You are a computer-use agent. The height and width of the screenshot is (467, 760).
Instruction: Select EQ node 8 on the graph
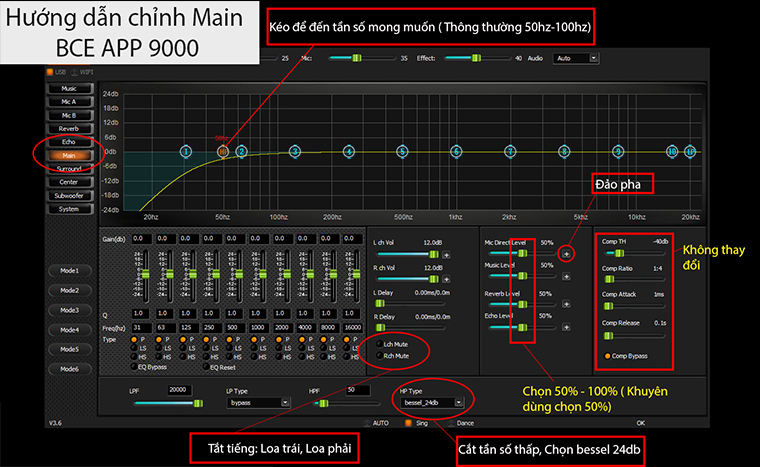pos(563,152)
